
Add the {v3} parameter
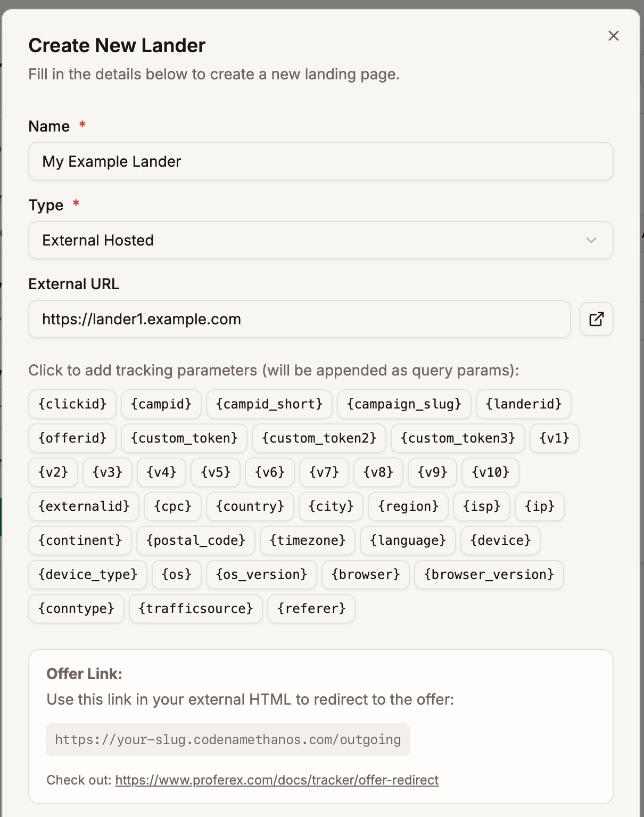(x=108, y=472)
